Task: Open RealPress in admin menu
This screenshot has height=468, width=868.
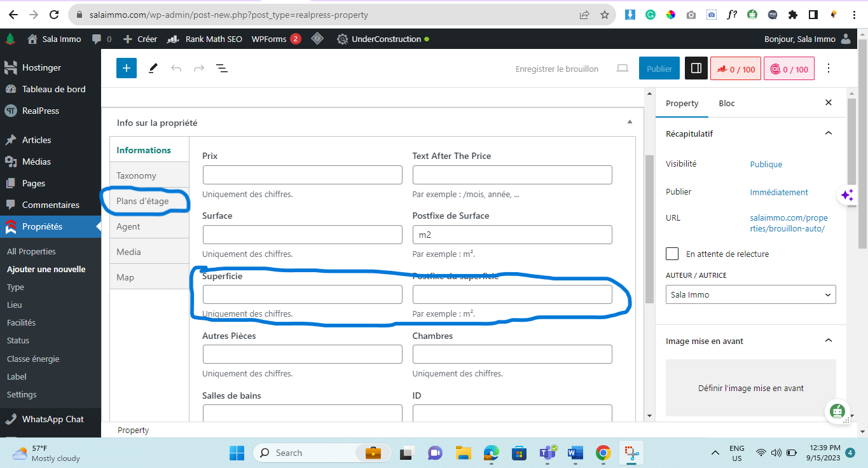Action: pyautogui.click(x=41, y=111)
